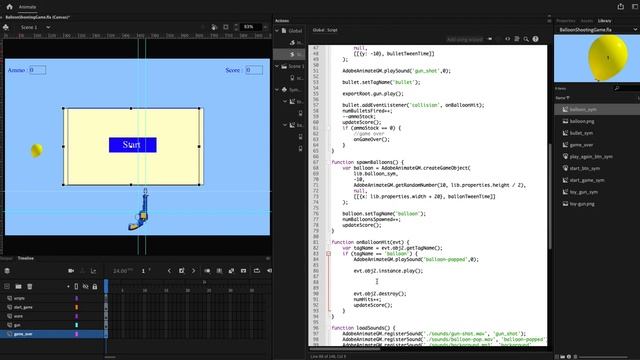Select the game_over layer

tap(52, 334)
